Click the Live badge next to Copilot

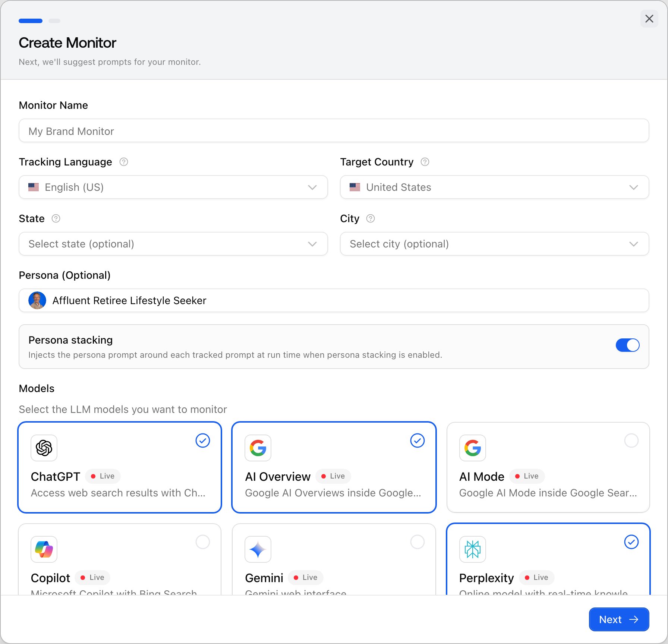pos(93,577)
